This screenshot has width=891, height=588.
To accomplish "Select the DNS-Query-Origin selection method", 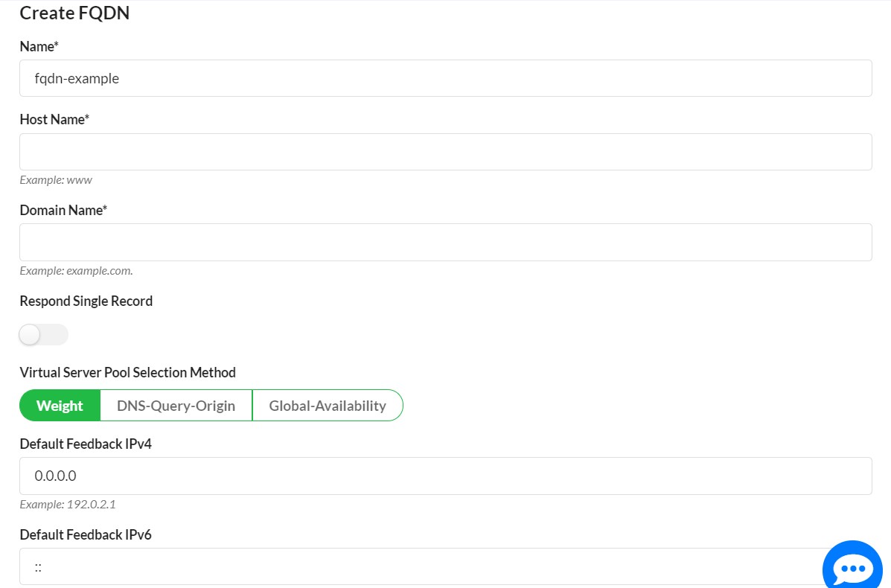I will (175, 405).
